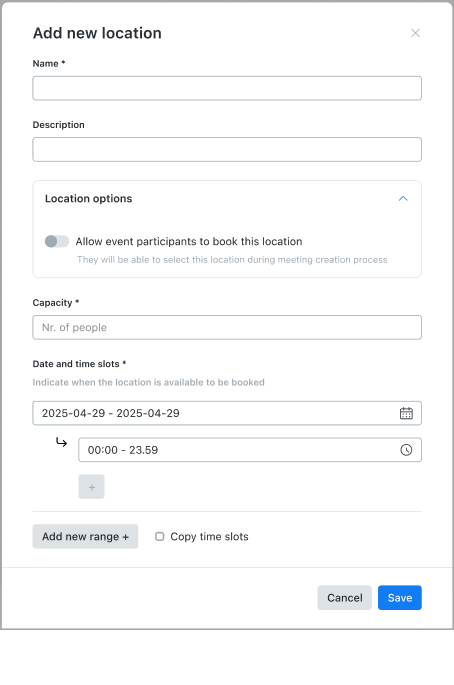The height and width of the screenshot is (685, 454).
Task: Cancel adding the new location
Action: tap(344, 598)
